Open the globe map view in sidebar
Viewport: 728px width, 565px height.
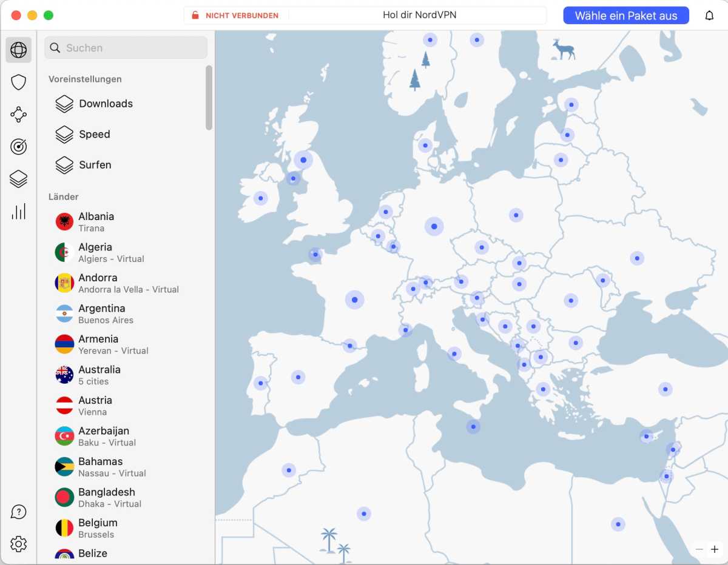click(x=19, y=50)
